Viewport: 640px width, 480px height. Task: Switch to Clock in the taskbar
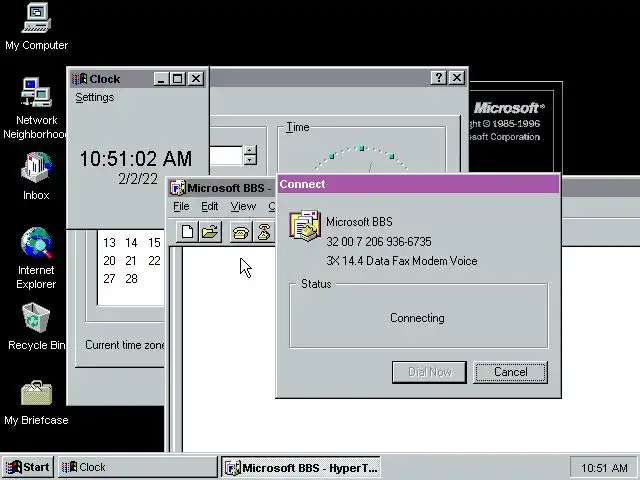138,467
